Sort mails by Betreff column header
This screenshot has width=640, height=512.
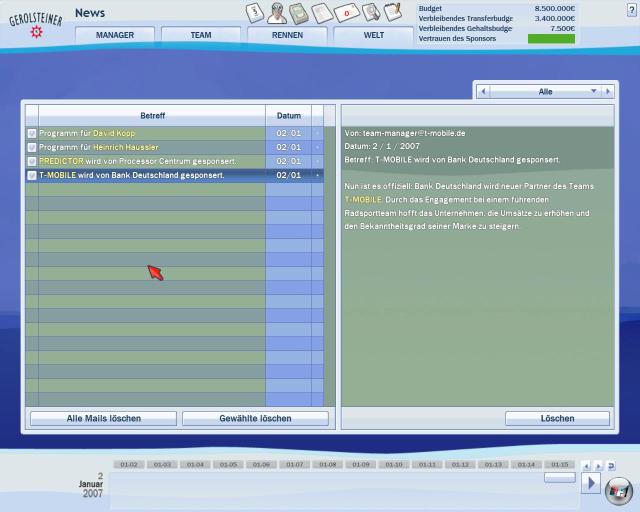coord(152,116)
